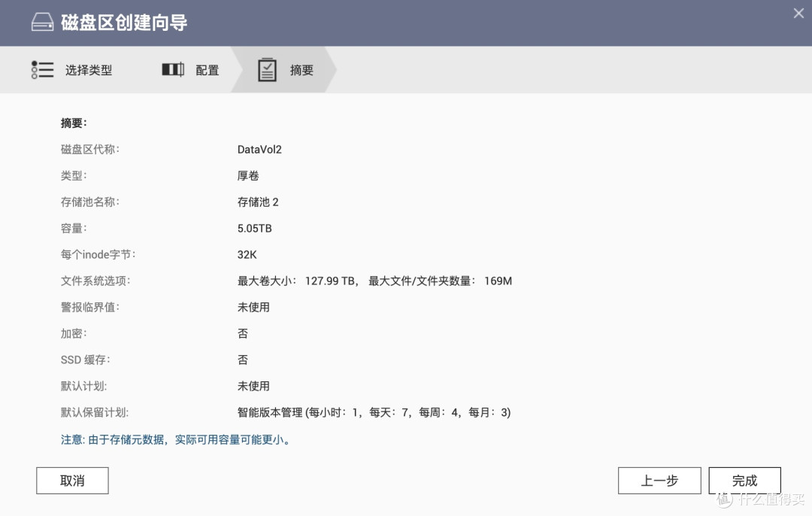812x516 pixels.
Task: Click the list icon beside 选择类型
Action: (43, 69)
